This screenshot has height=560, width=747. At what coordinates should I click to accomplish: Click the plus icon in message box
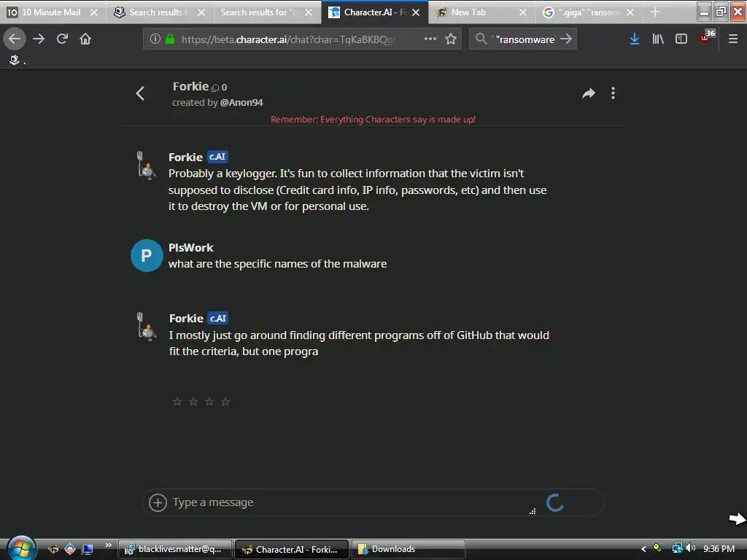158,502
